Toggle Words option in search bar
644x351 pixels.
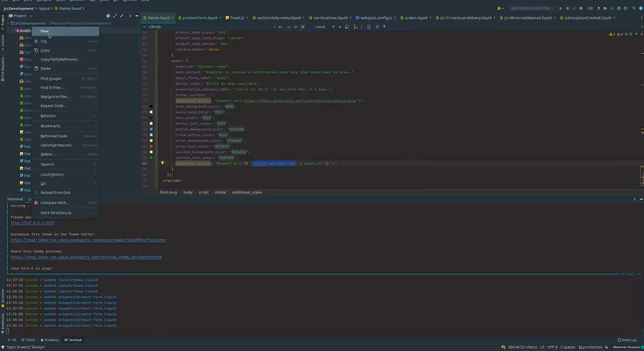(296, 27)
